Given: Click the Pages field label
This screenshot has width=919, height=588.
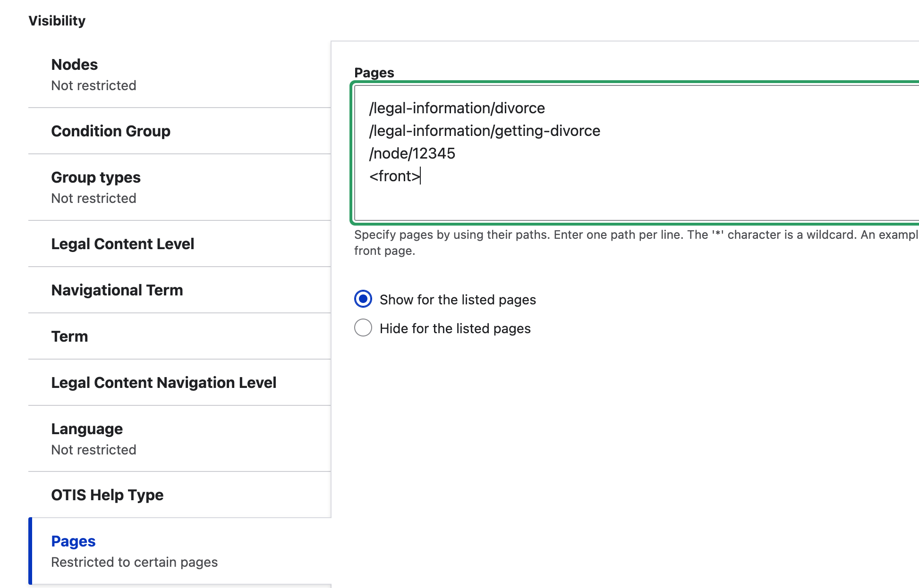Looking at the screenshot, I should coord(374,73).
